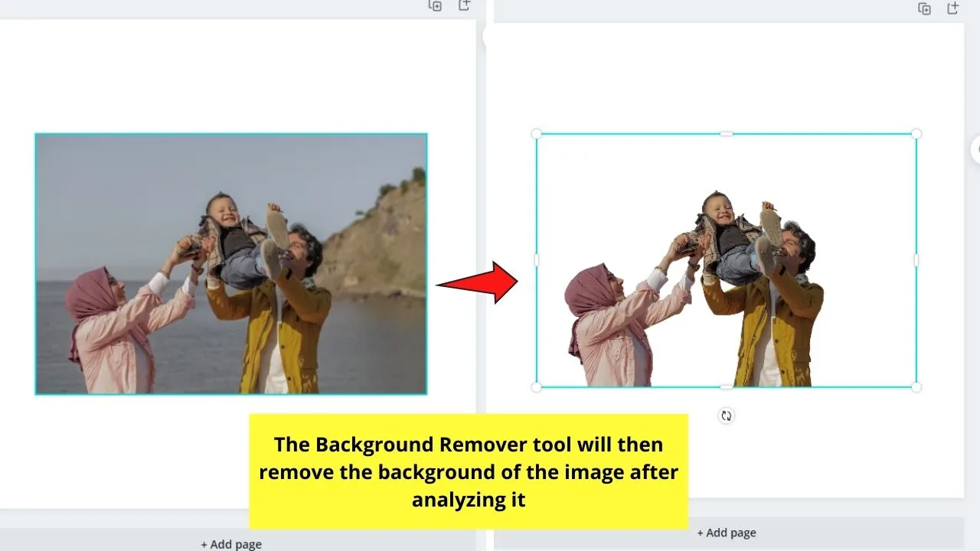Viewport: 980px width, 551px height.
Task: Click "+ Add page" under the right page
Action: pyautogui.click(x=727, y=533)
